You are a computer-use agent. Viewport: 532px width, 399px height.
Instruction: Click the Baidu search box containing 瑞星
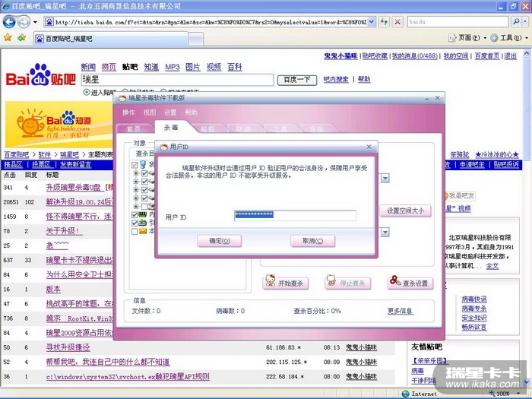[x=177, y=80]
